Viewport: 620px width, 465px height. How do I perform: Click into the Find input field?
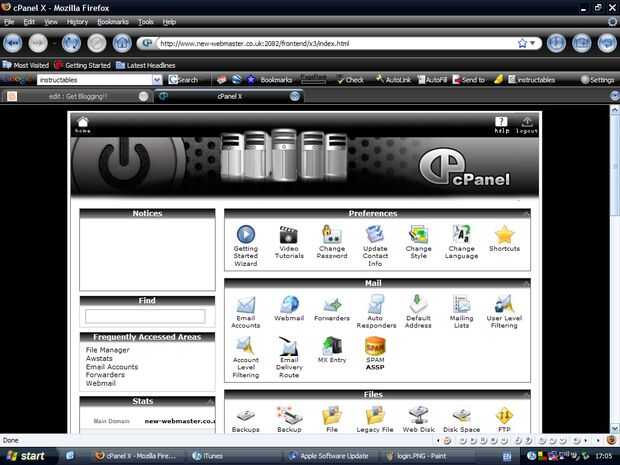pos(145,316)
